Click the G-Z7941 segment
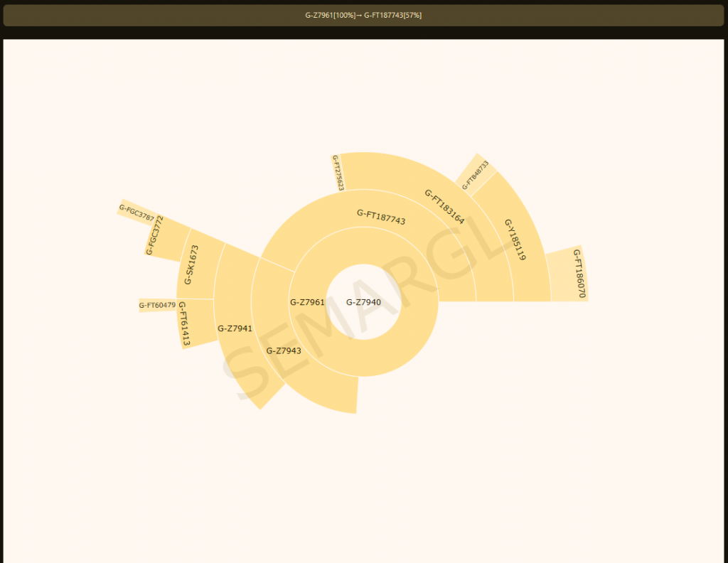The height and width of the screenshot is (563, 728). click(235, 328)
